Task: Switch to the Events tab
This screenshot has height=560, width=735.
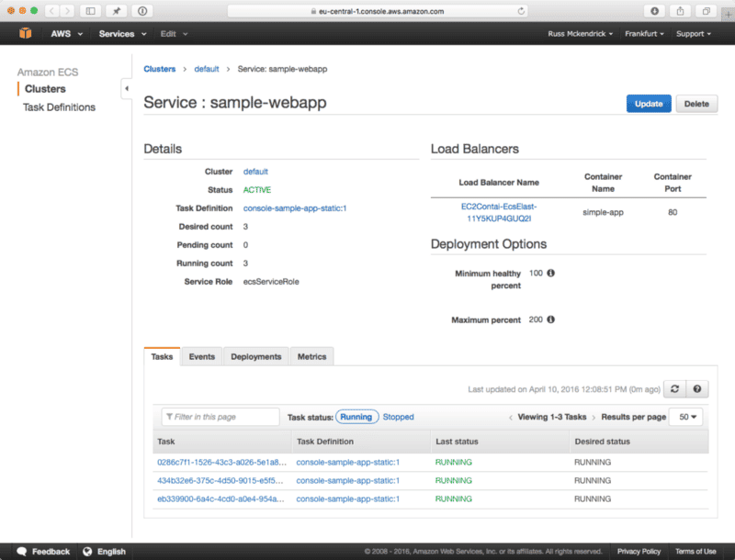Action: [201, 356]
